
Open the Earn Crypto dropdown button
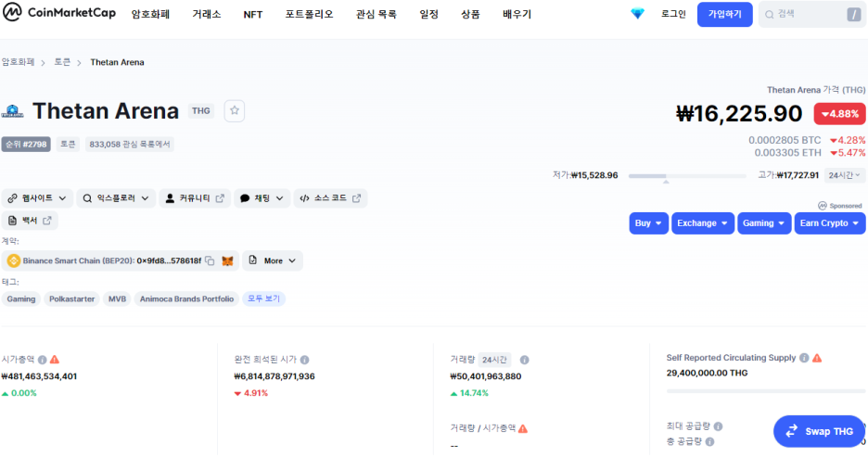830,223
